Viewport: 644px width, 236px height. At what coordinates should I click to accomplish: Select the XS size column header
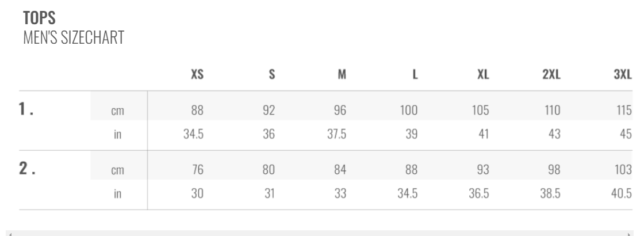click(197, 77)
